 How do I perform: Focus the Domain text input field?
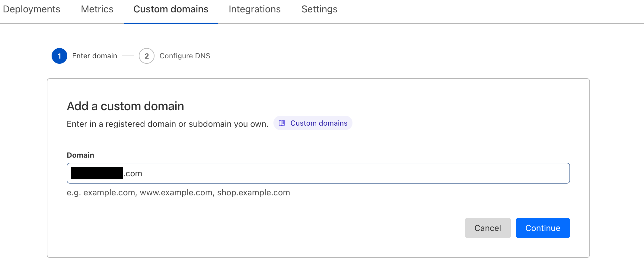tap(347, 173)
